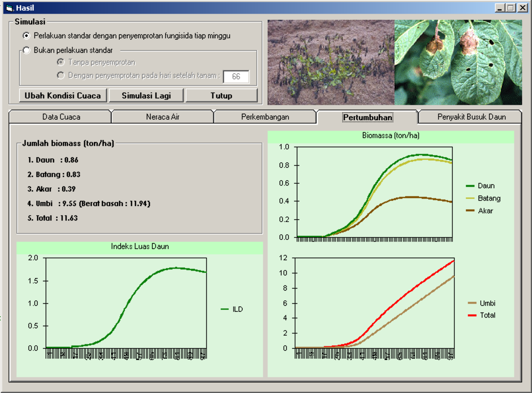The image size is (532, 393).
Task: Click the Hasil window title bar icon
Action: (9, 8)
